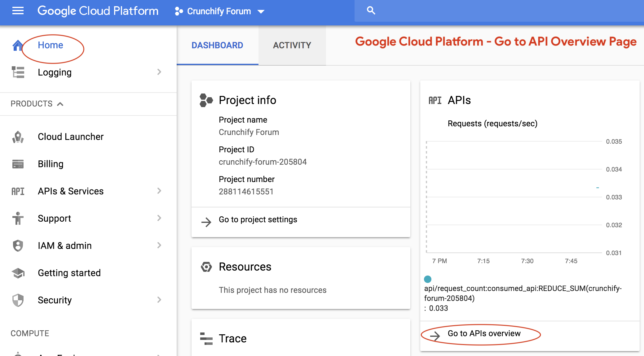This screenshot has width=644, height=356.
Task: Click the Google Cloud Platform logo text
Action: pyautogui.click(x=98, y=11)
